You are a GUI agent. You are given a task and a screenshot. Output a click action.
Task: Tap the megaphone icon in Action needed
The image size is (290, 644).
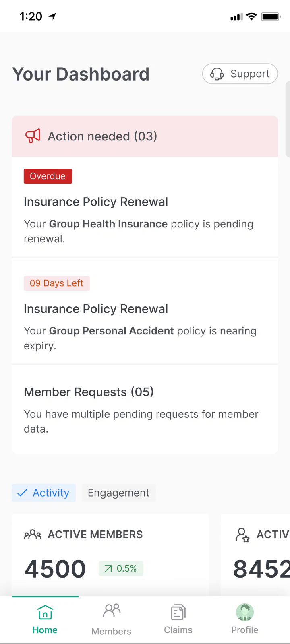(x=33, y=136)
